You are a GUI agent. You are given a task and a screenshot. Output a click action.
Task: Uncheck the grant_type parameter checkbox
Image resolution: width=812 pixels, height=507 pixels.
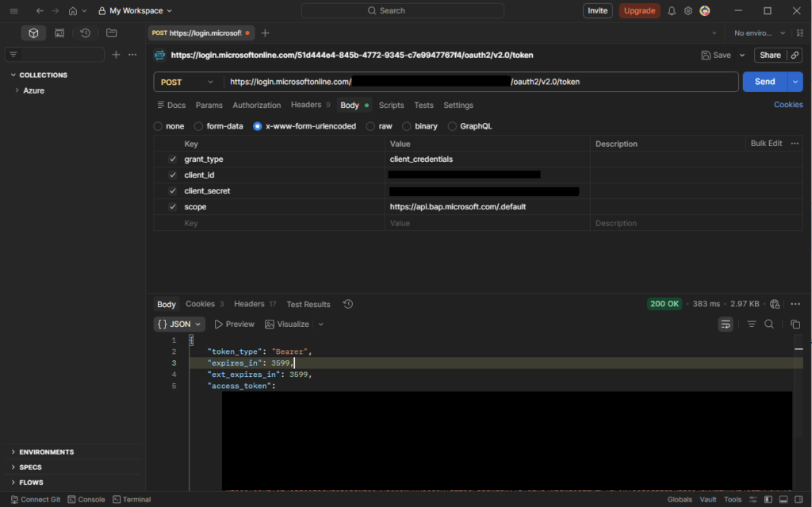click(173, 159)
